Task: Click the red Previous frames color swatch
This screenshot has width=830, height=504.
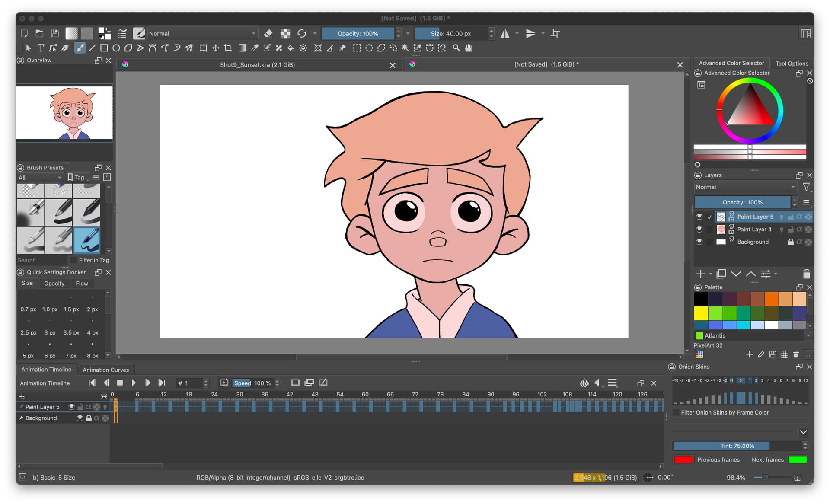Action: point(683,460)
